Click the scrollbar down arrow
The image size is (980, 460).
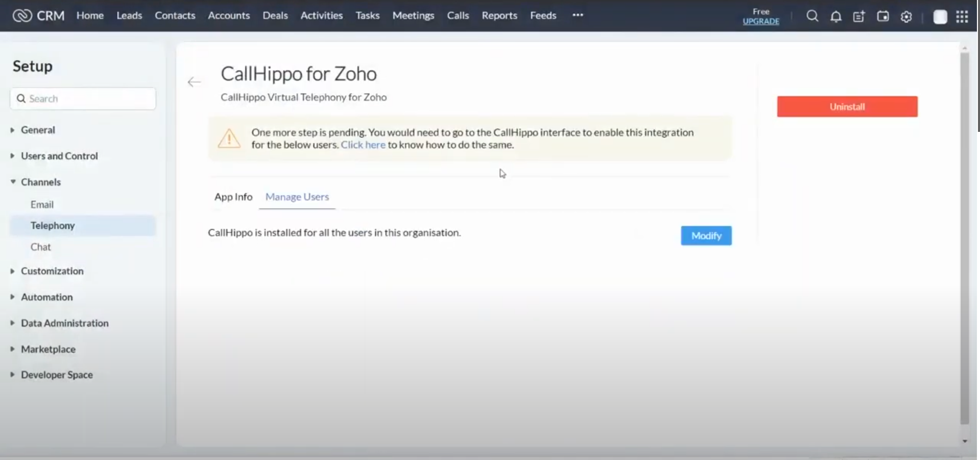pos(965,441)
